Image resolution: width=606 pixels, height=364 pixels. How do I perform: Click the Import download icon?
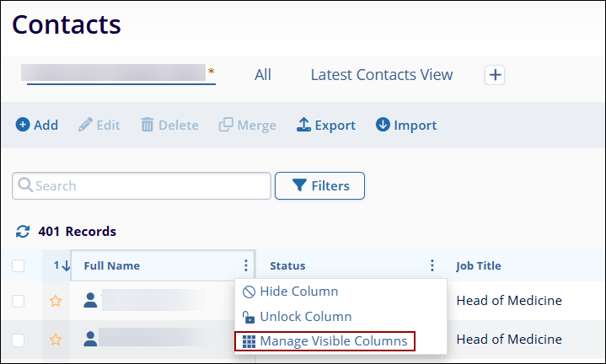(383, 125)
